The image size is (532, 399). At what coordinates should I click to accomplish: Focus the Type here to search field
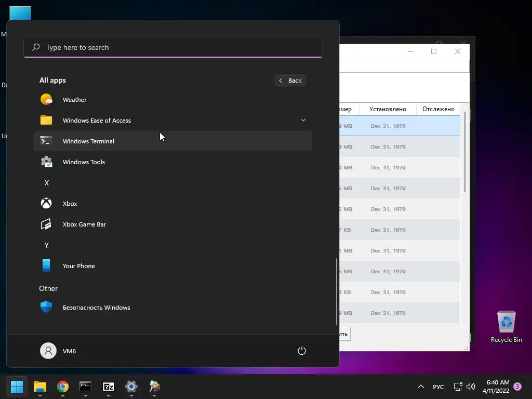click(x=172, y=47)
